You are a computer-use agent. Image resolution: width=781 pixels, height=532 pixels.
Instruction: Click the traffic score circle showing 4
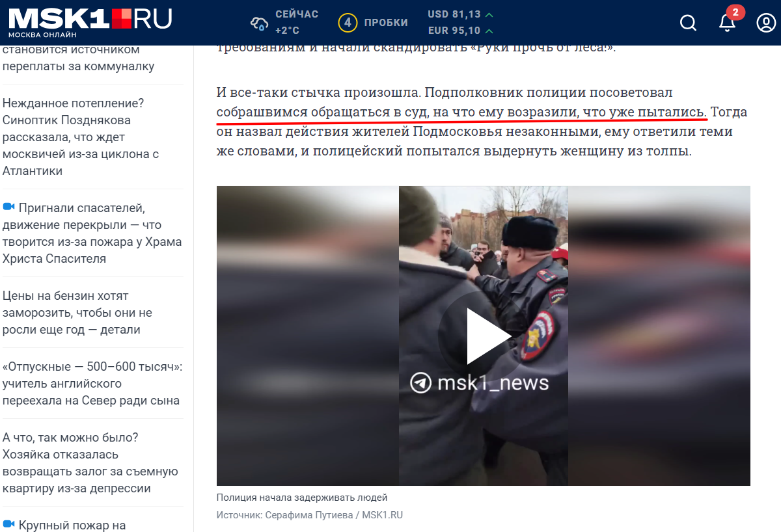coord(348,23)
